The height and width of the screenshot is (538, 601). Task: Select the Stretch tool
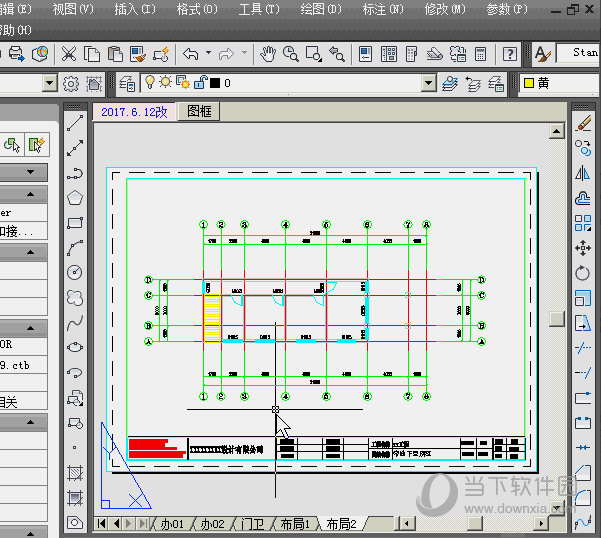coord(583,323)
